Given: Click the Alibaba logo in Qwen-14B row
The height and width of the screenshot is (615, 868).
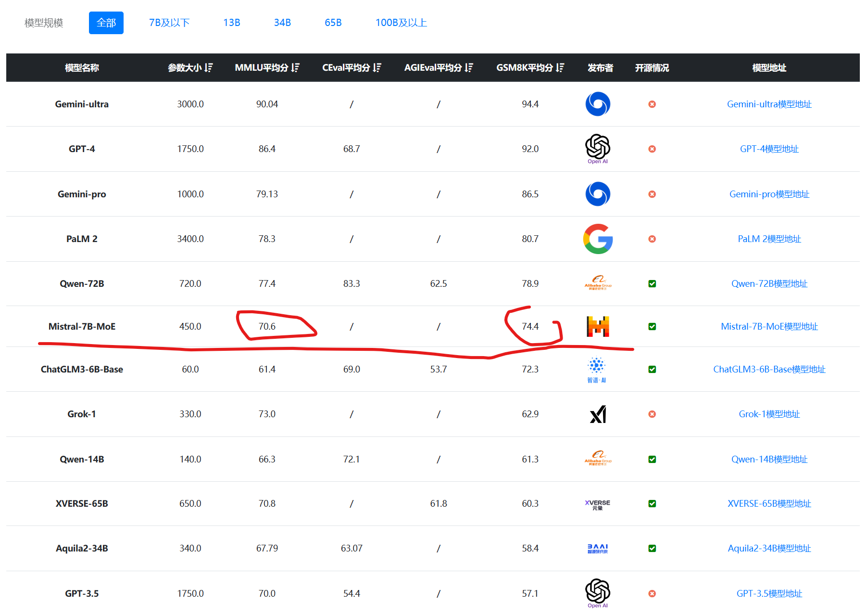Looking at the screenshot, I should click(598, 459).
